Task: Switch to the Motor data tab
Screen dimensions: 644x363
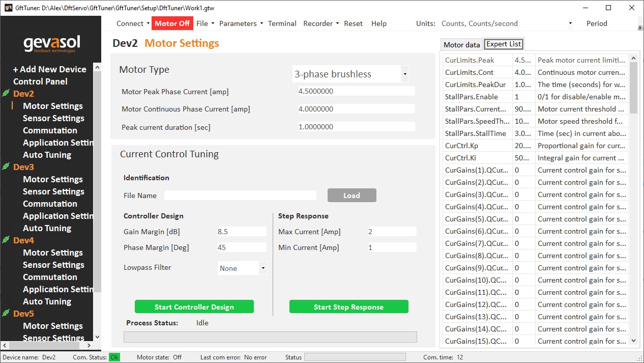Action: pos(461,45)
